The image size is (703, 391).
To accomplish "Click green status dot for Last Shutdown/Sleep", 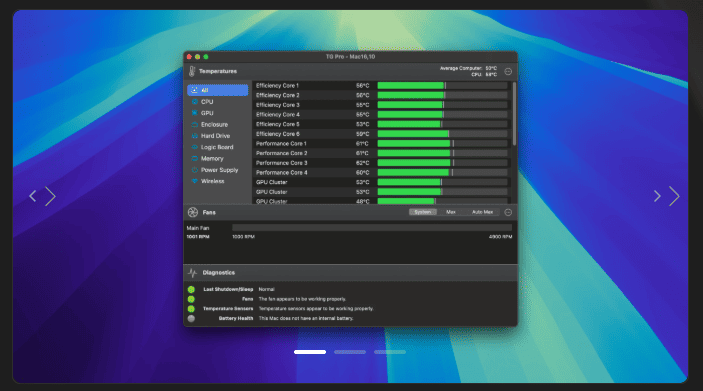I will pos(191,289).
